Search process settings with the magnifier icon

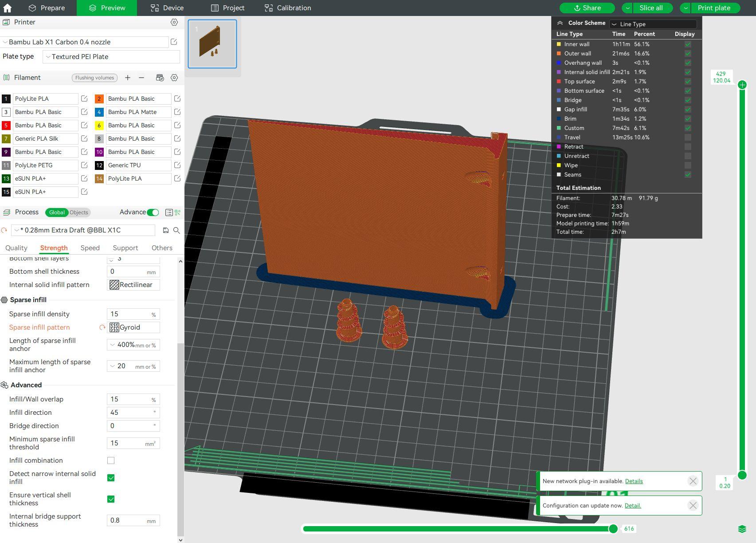coord(176,230)
